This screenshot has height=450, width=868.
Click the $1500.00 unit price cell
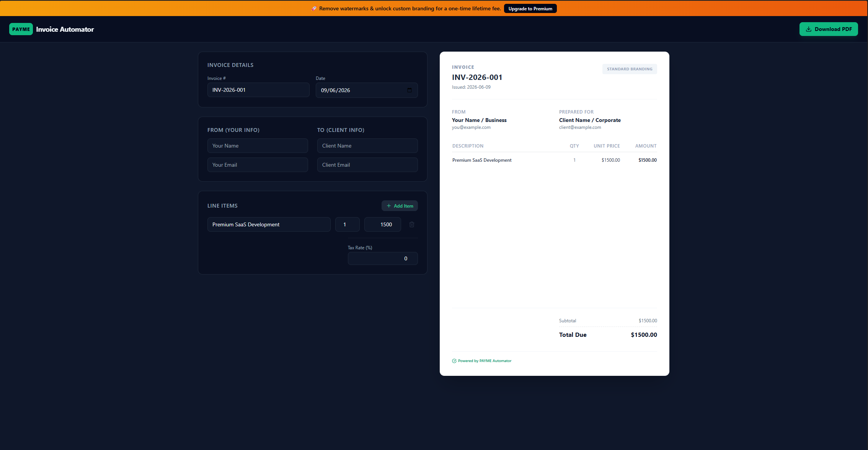coord(611,160)
